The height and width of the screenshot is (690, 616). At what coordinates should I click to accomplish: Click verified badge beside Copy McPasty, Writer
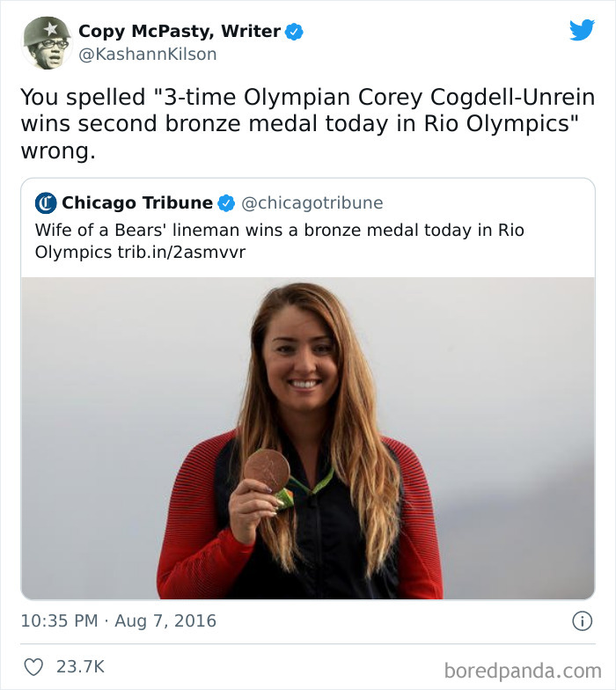[294, 32]
